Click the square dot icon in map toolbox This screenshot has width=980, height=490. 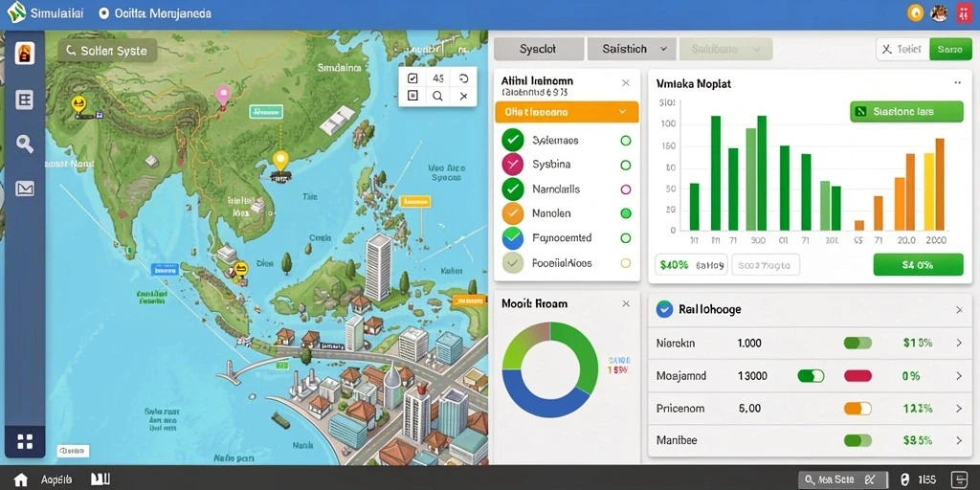click(412, 96)
